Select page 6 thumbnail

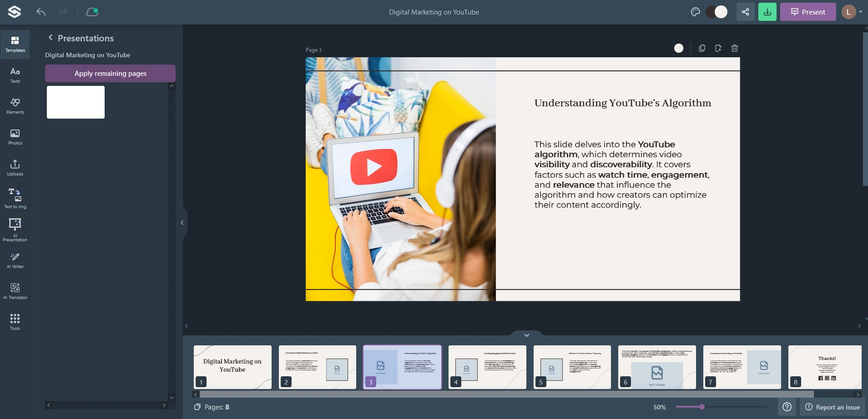(x=657, y=367)
